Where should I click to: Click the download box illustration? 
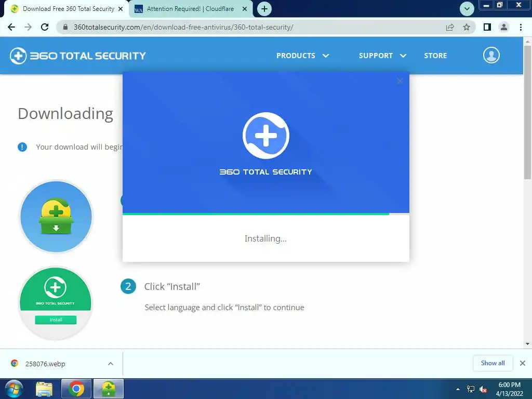coord(56,217)
